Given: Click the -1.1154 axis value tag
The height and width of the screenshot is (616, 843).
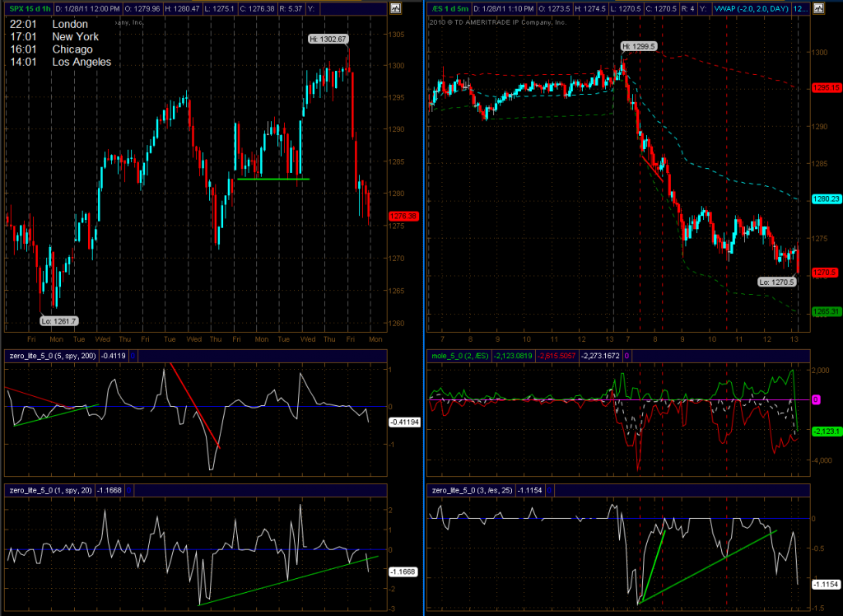Looking at the screenshot, I should click(x=826, y=584).
